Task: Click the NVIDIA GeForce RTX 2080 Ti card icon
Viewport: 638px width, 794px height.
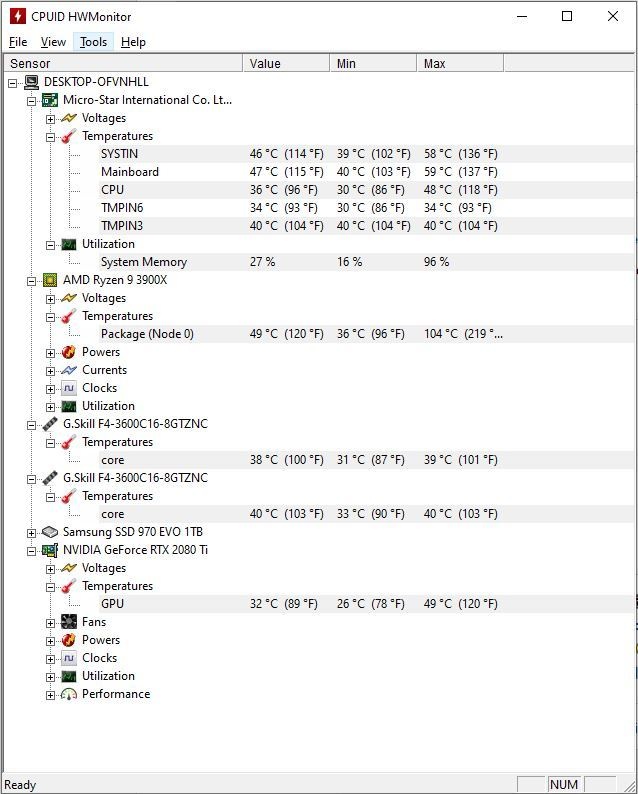Action: (50, 550)
